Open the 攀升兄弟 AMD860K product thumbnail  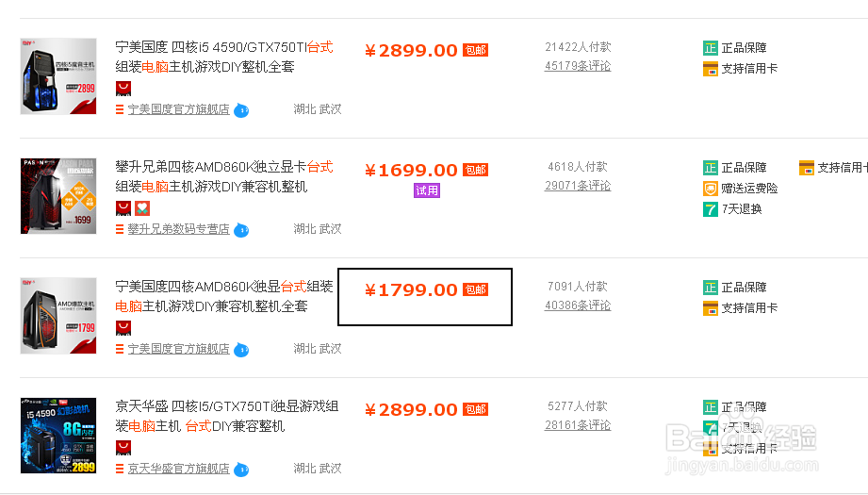tap(58, 196)
